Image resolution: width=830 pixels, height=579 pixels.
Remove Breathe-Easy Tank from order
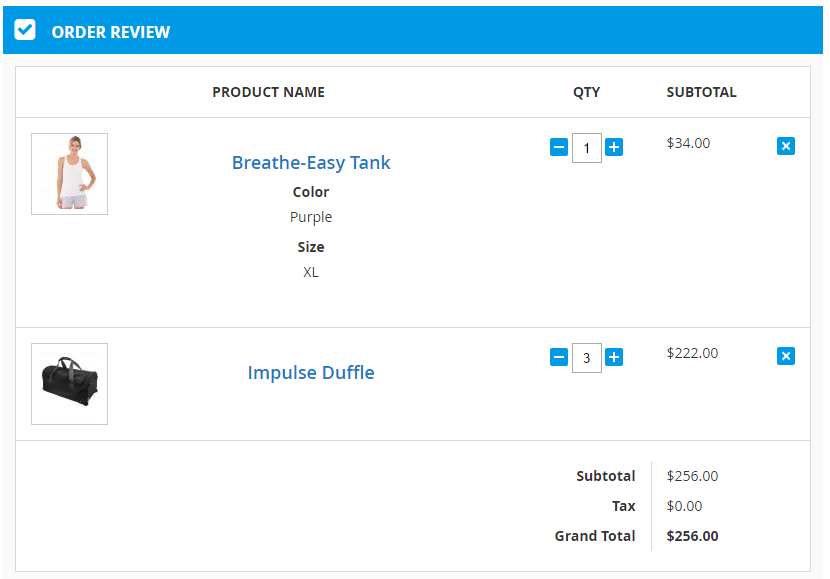[786, 146]
